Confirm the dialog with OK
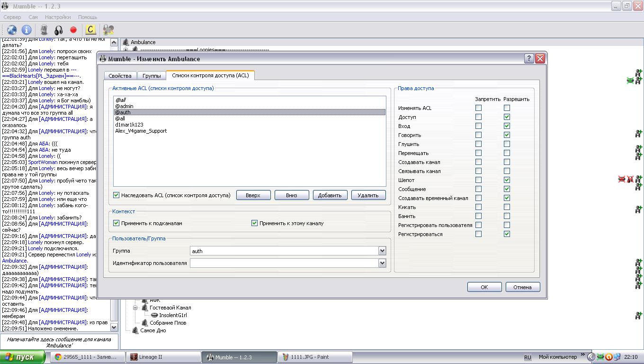The width and height of the screenshot is (644, 364). [484, 287]
